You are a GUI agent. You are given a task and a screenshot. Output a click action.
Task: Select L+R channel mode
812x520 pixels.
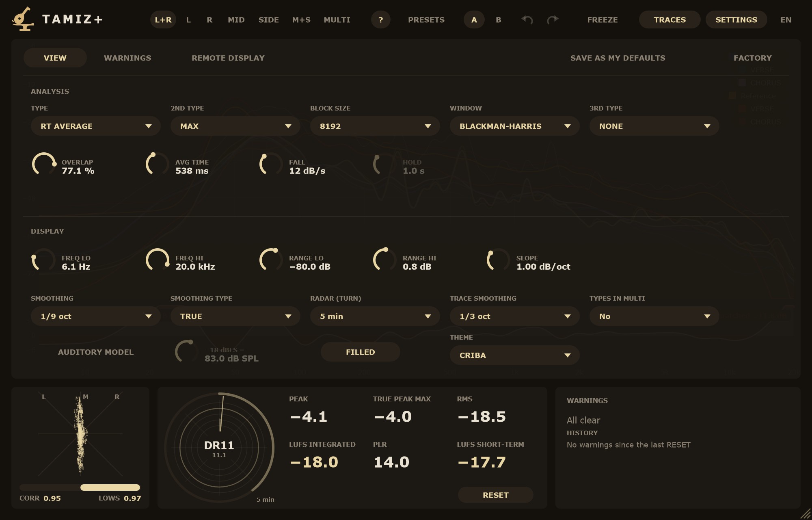(163, 19)
